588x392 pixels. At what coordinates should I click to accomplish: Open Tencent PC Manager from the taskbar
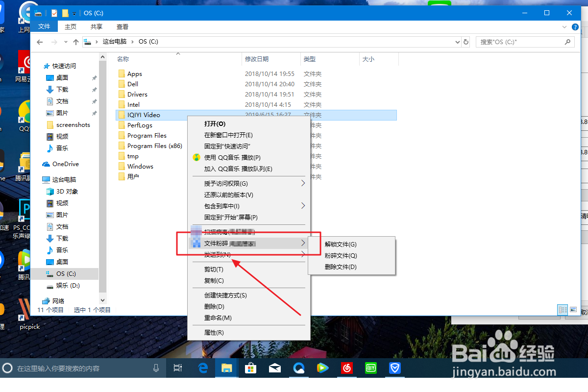click(x=395, y=368)
